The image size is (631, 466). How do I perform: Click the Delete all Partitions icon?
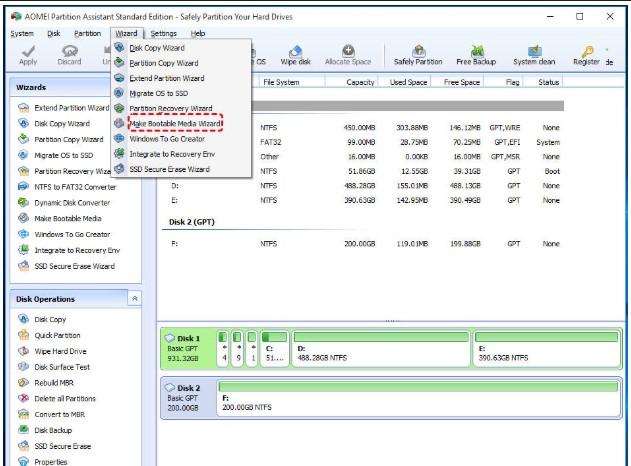[23, 398]
